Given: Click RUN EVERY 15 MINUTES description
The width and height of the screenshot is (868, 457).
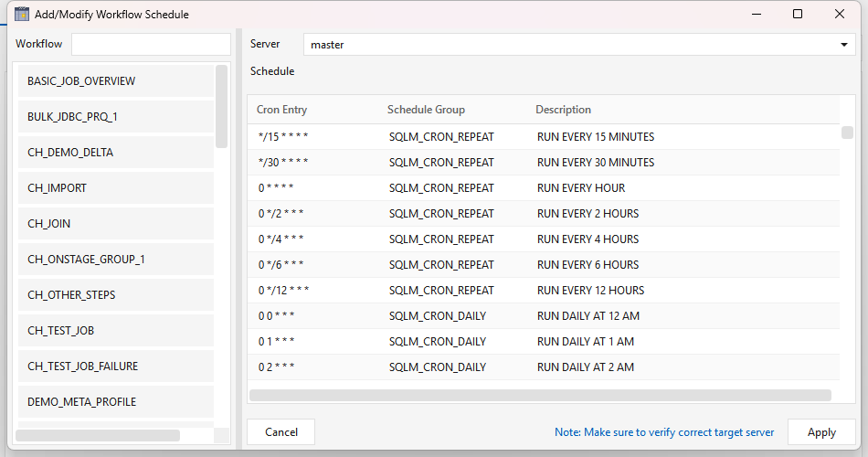Looking at the screenshot, I should (x=596, y=137).
